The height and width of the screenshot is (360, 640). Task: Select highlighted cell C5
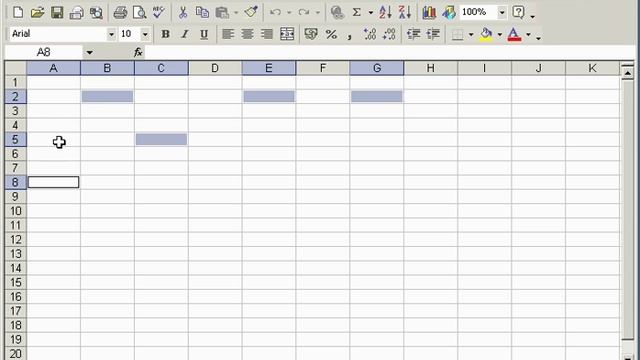(x=161, y=139)
